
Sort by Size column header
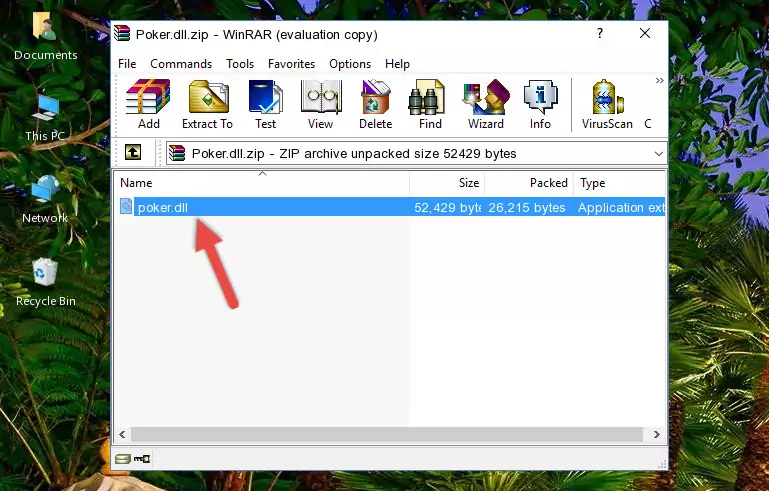tap(447, 183)
